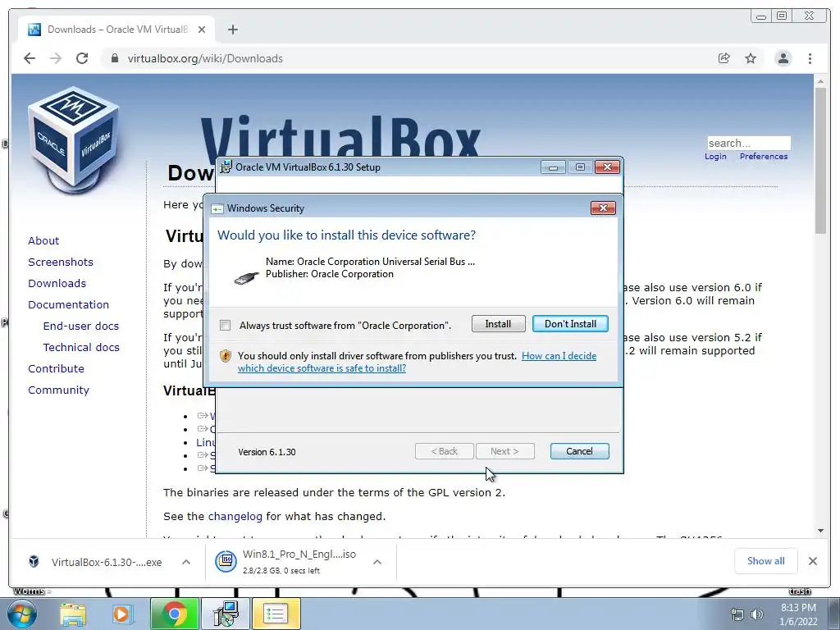
Task: Click the page scrollbar thumb
Action: 820,160
